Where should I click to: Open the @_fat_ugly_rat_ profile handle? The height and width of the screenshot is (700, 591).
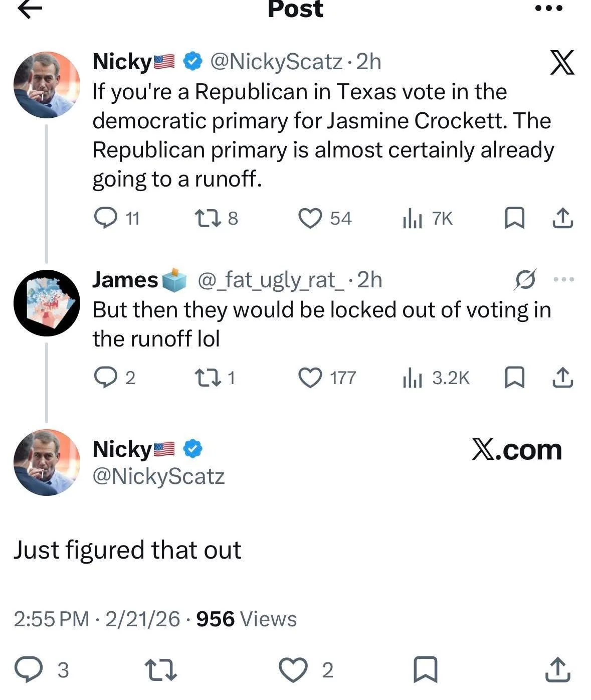[x=271, y=280]
